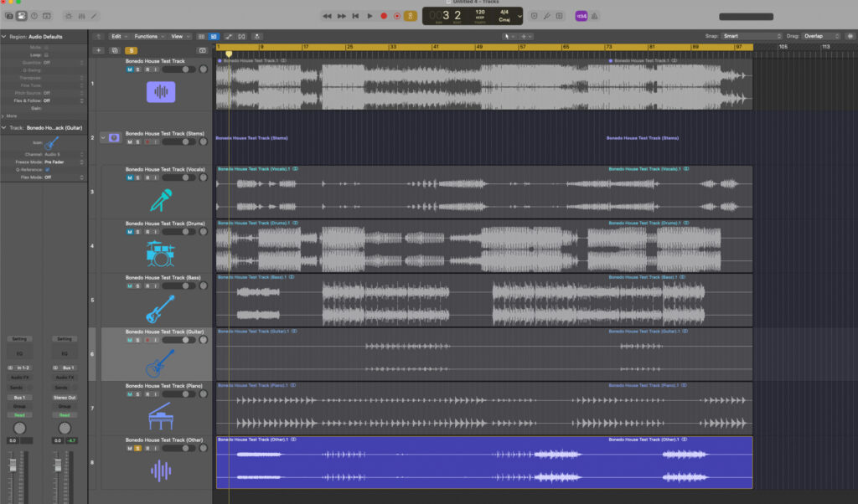Enable the Loop checkbox in the Region inspector
858x504 pixels.
click(x=46, y=55)
